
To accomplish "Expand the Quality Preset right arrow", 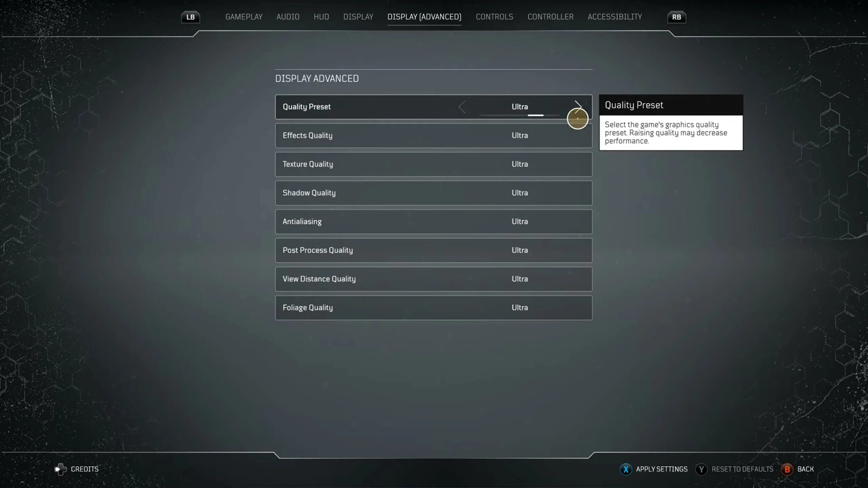I will coord(576,106).
